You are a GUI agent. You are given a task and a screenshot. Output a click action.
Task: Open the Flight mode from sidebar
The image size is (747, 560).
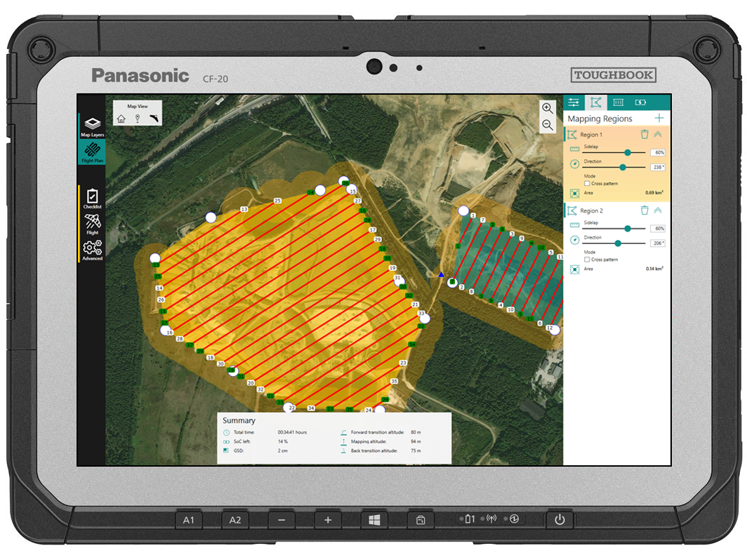92,225
